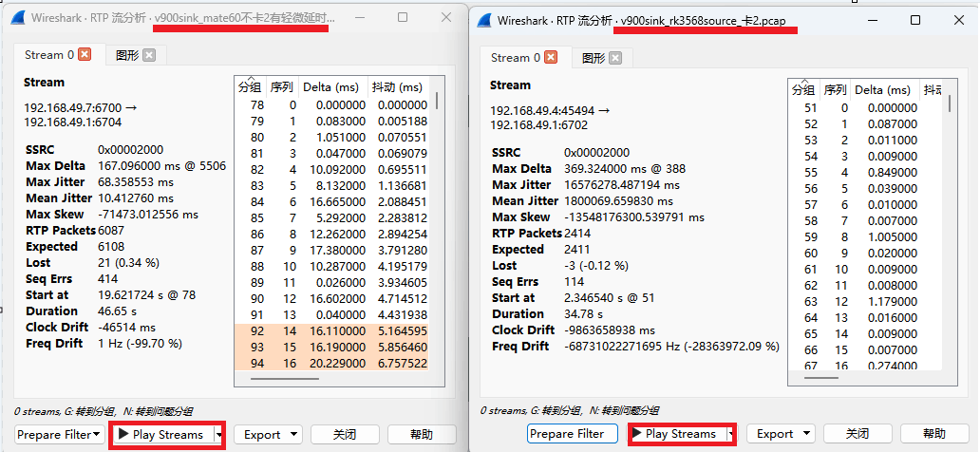Click RTP Packets value 6087
The width and height of the screenshot is (980, 452).
click(110, 230)
